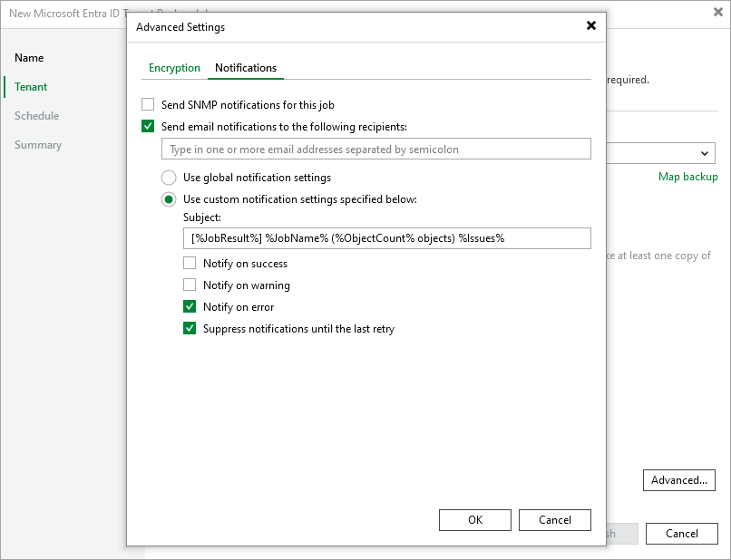Uncheck Suppress notifications until the last retry
Image resolution: width=731 pixels, height=560 pixels.
pyautogui.click(x=190, y=328)
